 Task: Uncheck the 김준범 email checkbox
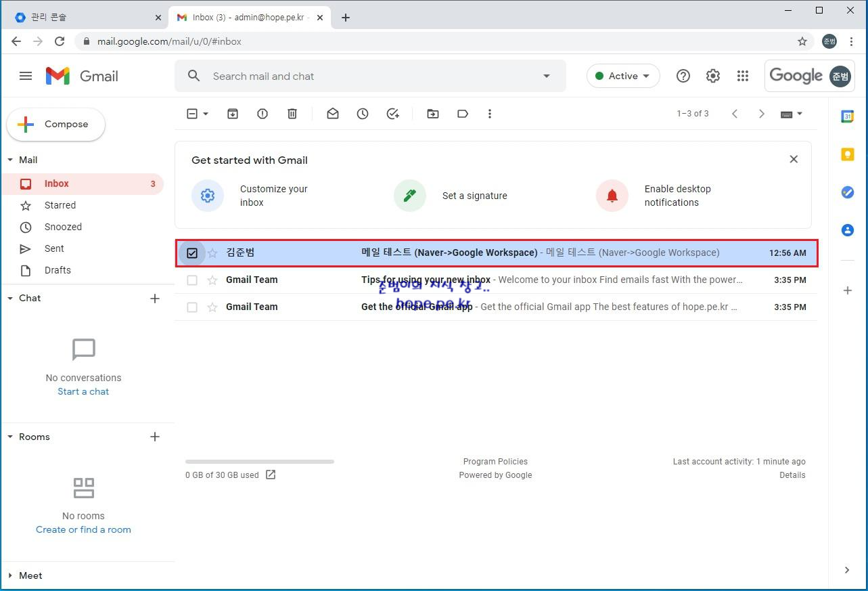pos(192,253)
